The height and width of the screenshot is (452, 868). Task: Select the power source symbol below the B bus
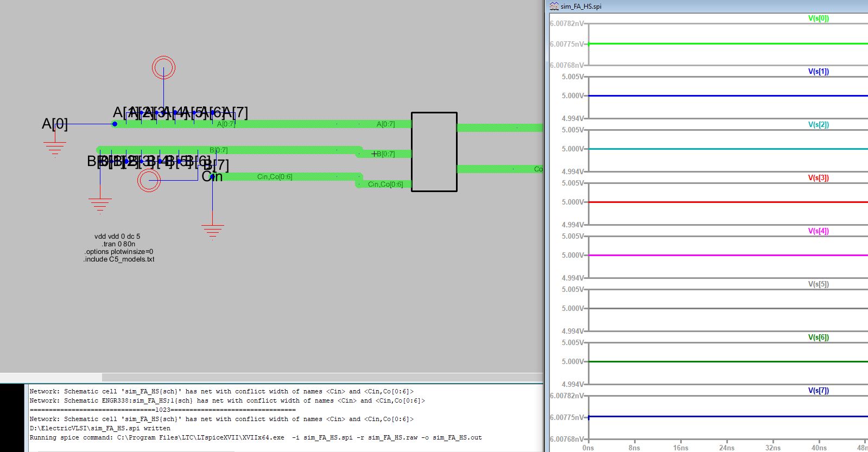click(149, 180)
